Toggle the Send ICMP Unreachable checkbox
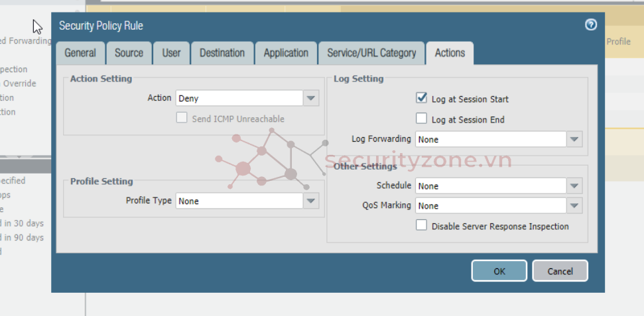 tap(181, 119)
